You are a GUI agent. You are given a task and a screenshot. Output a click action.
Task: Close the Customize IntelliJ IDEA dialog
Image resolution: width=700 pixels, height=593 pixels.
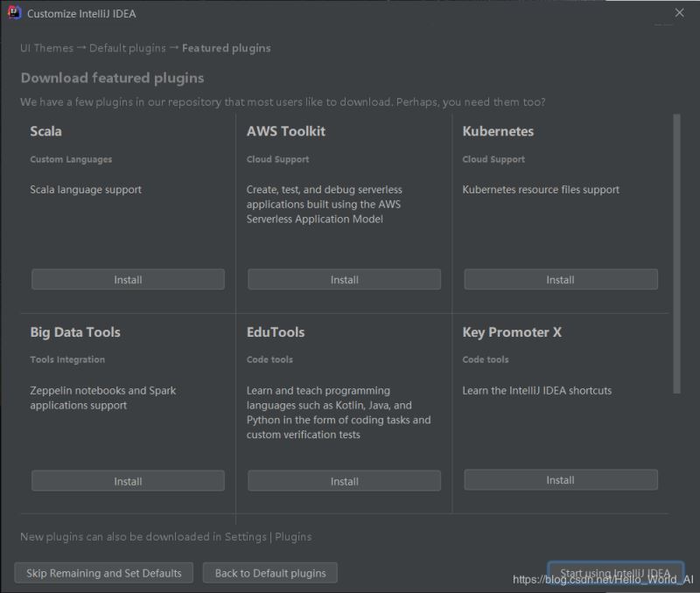coord(679,13)
